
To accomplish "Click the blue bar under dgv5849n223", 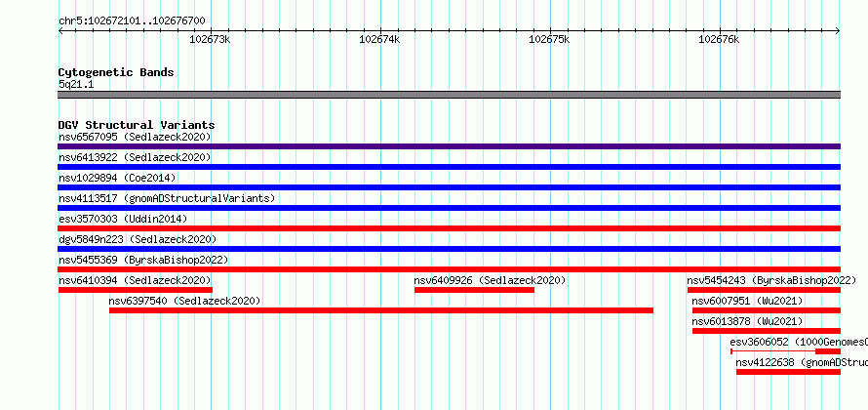I will 449,249.
